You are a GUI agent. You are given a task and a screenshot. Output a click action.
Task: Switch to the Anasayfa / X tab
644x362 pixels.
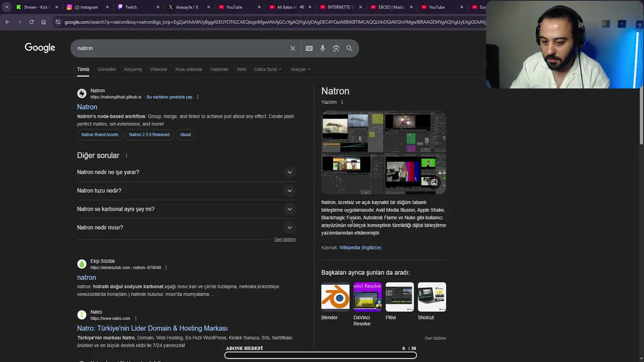coord(188,7)
